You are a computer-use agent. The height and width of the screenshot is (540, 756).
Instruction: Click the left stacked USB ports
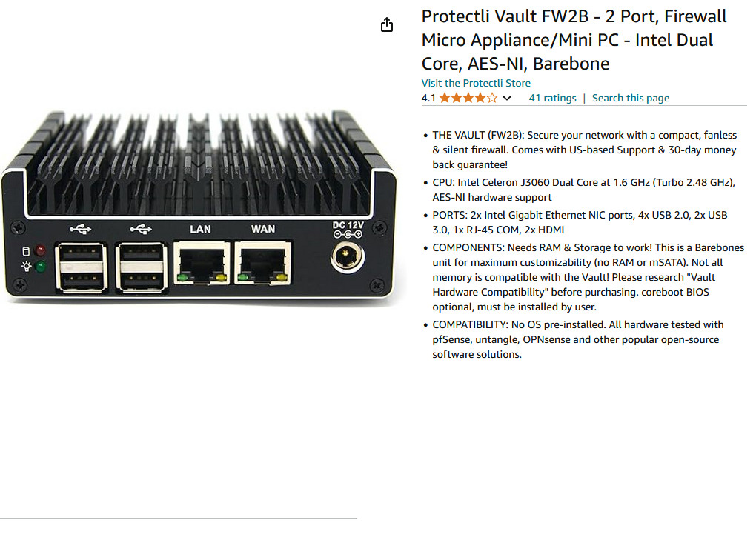click(x=80, y=266)
